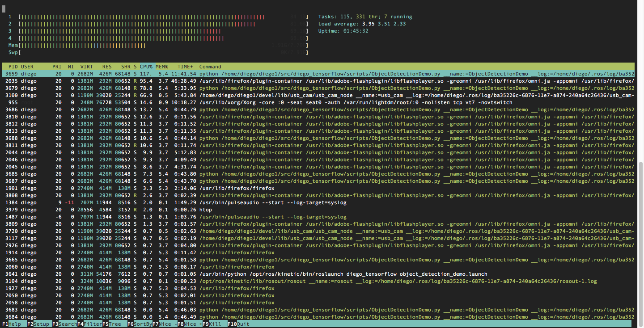This screenshot has height=328, width=644.
Task: Select process row PID 3686
Action: click(x=318, y=109)
